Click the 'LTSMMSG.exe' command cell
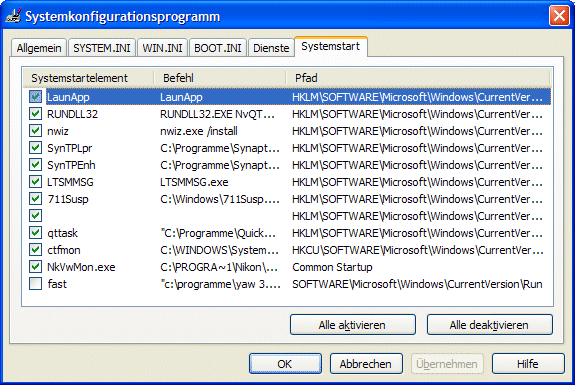 coord(194,182)
